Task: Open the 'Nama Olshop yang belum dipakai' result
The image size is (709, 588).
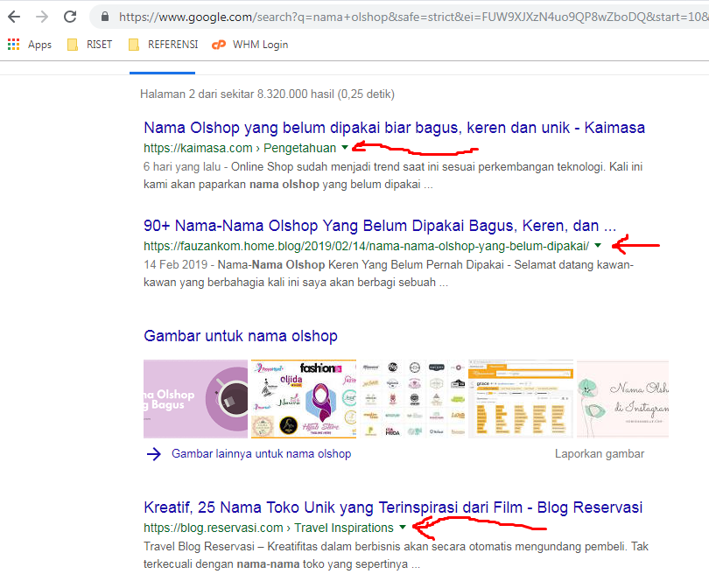Action: click(x=394, y=127)
